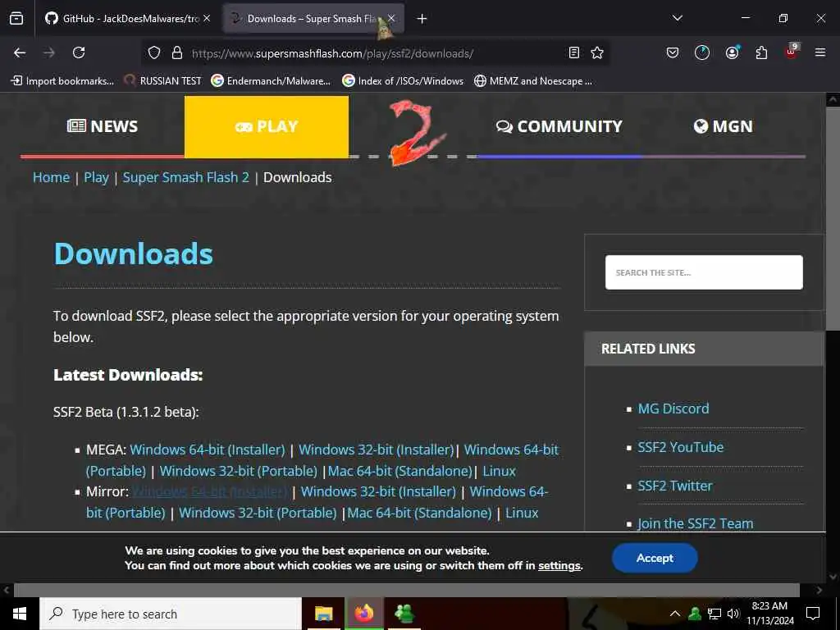Screen dimensions: 840x630
Task: Open the tracking protection shield icon
Action: (x=154, y=53)
